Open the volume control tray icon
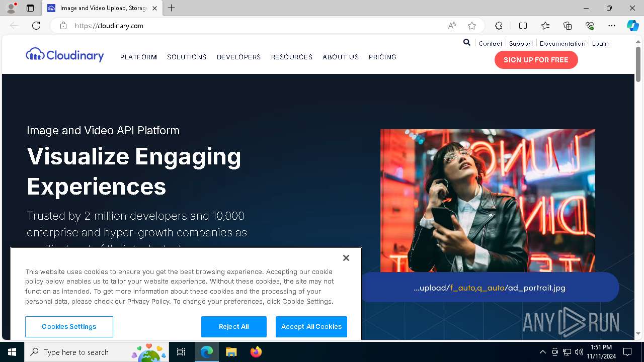The height and width of the screenshot is (362, 644). point(579,352)
